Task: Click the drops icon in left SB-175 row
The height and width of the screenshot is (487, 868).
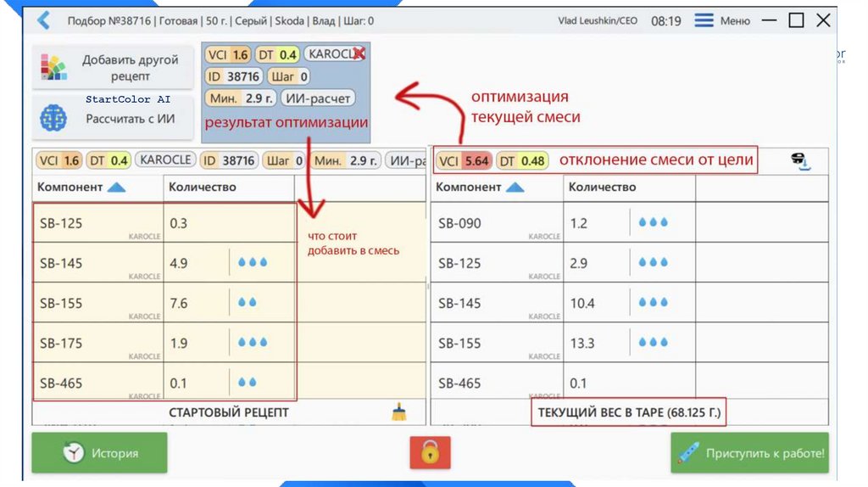Action: pyautogui.click(x=253, y=343)
